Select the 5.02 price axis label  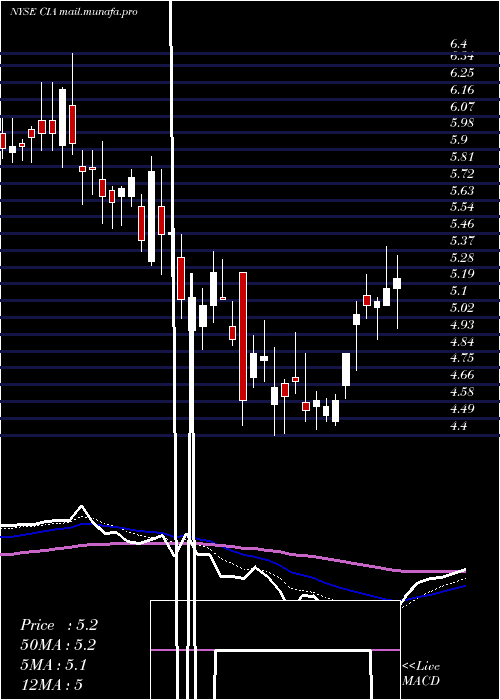click(462, 308)
